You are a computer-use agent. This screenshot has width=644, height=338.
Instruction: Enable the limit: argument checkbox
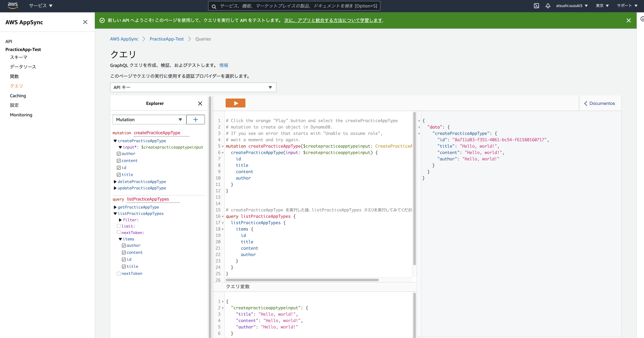(x=119, y=226)
